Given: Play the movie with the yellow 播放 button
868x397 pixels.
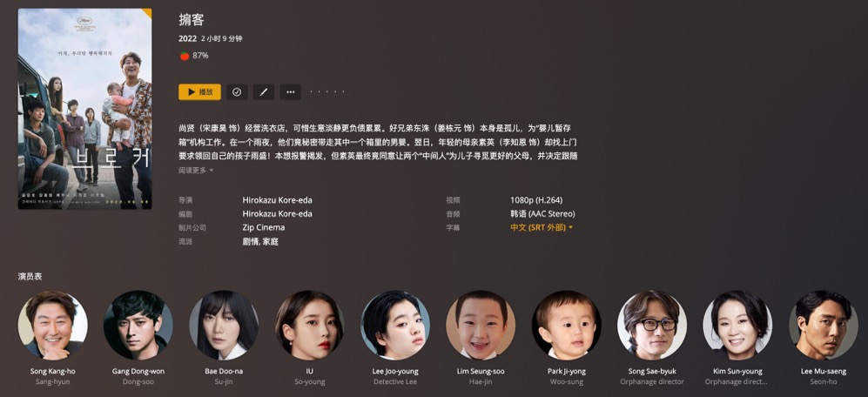Looking at the screenshot, I should [x=199, y=92].
